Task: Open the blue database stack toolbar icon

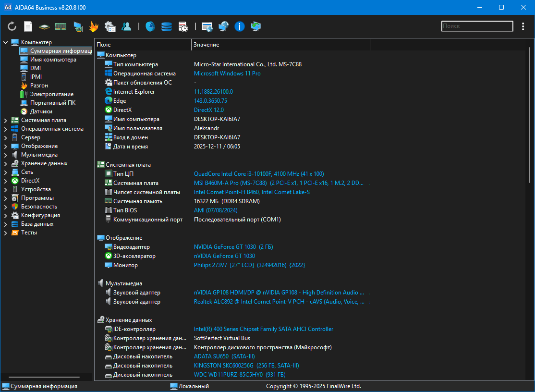Action: (166, 26)
